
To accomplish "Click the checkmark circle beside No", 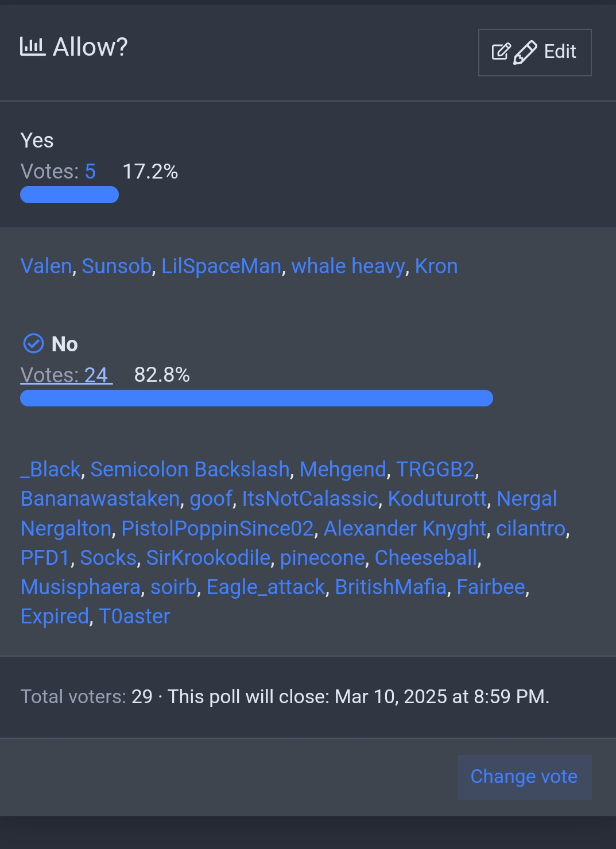I will point(33,344).
